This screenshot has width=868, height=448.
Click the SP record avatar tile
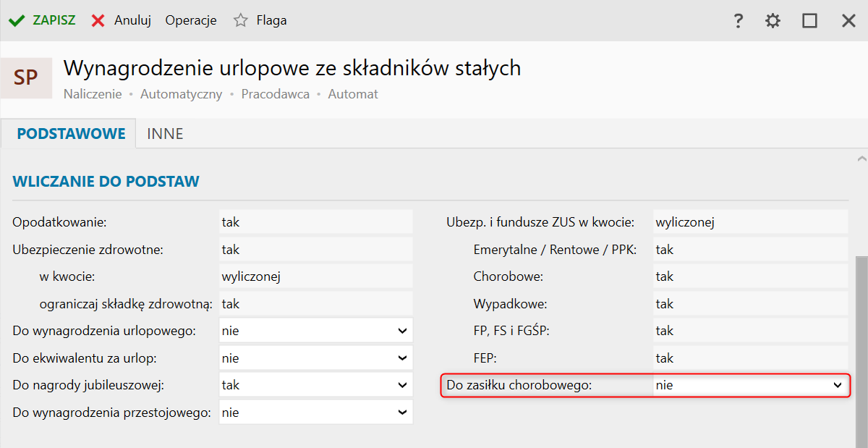click(x=26, y=77)
